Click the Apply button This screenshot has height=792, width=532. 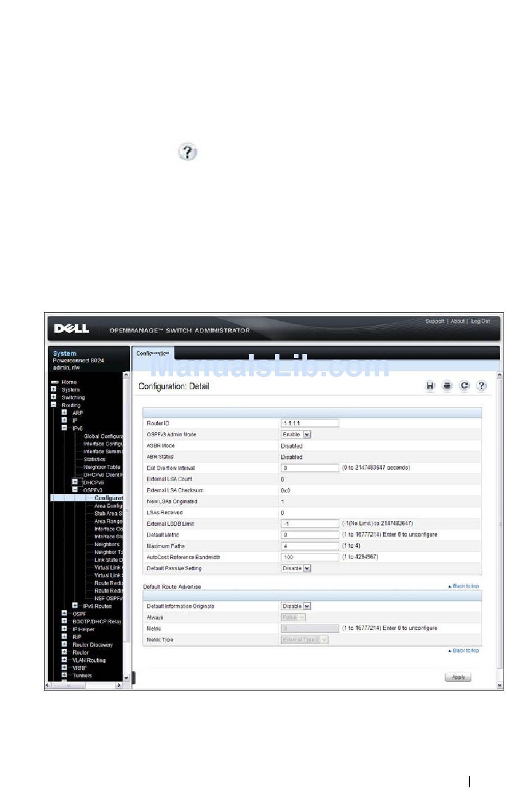pyautogui.click(x=458, y=677)
